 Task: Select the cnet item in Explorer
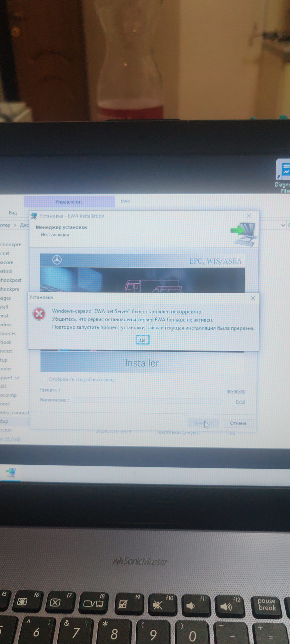[5, 253]
